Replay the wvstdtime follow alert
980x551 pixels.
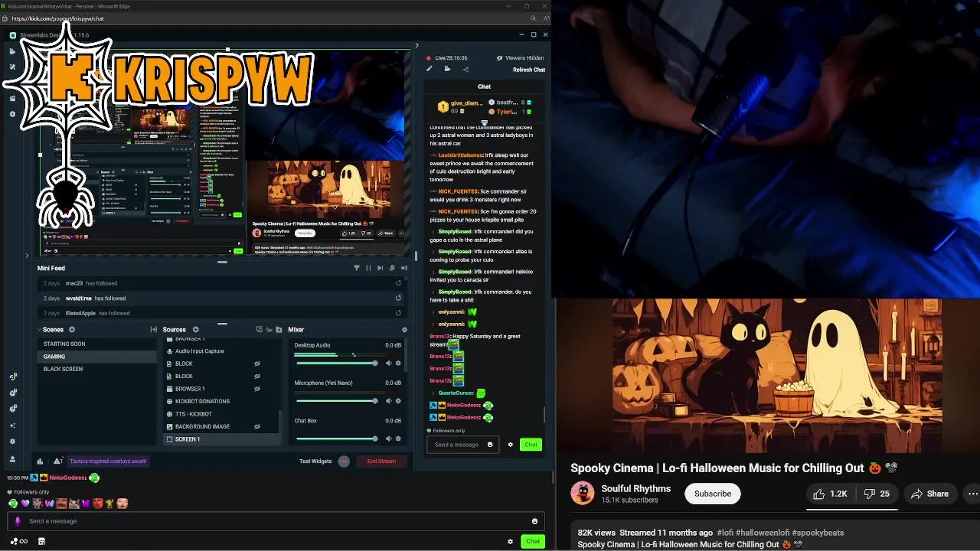398,298
